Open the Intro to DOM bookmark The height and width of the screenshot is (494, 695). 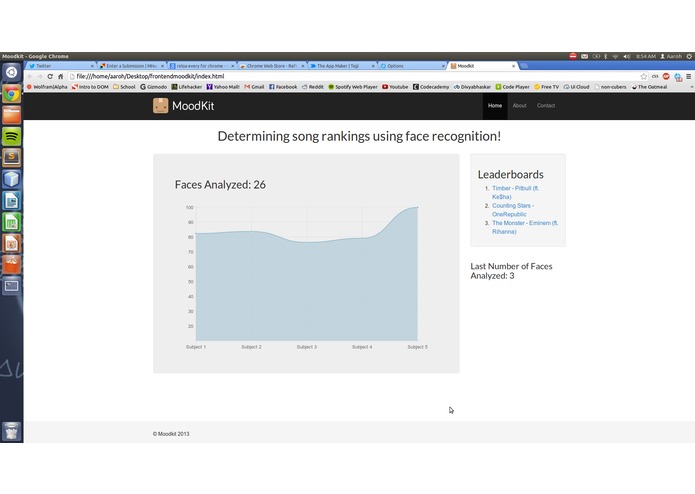[x=90, y=87]
